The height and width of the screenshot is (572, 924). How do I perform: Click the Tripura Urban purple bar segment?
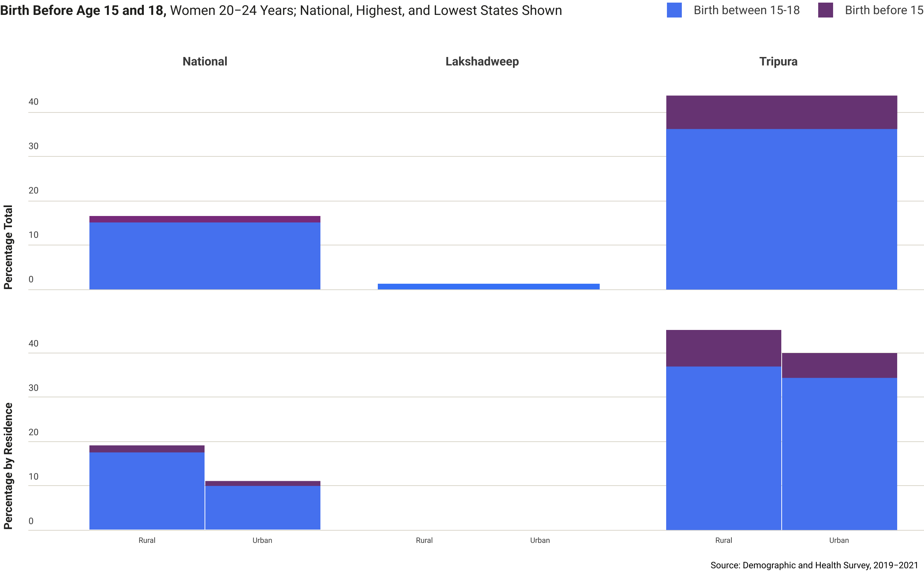(x=839, y=365)
